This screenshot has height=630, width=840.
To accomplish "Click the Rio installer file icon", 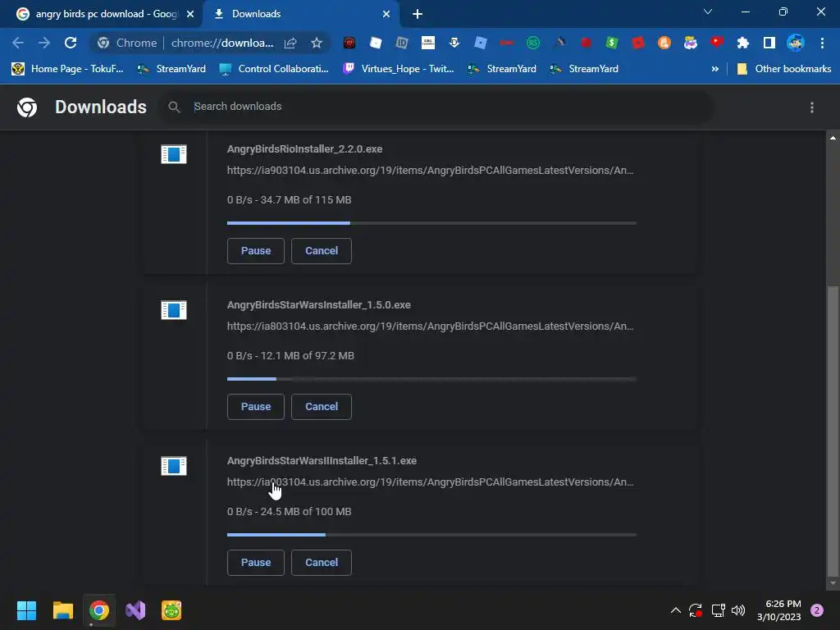I will point(174,154).
